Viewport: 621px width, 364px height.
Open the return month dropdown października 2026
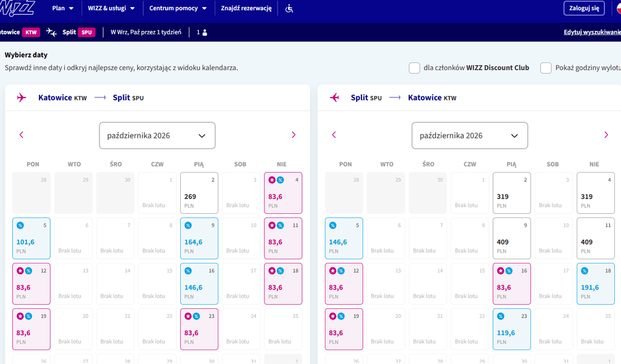click(470, 135)
